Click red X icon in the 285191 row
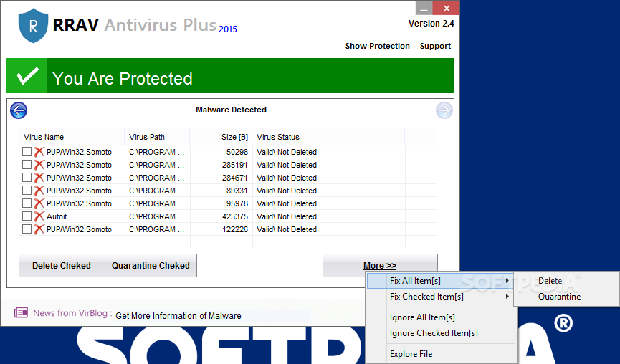The height and width of the screenshot is (364, 620). 39,165
